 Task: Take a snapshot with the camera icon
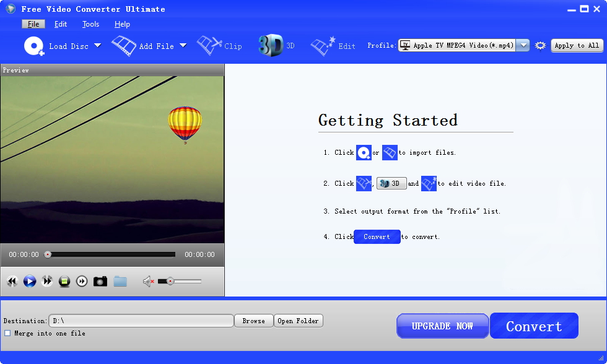pyautogui.click(x=100, y=281)
